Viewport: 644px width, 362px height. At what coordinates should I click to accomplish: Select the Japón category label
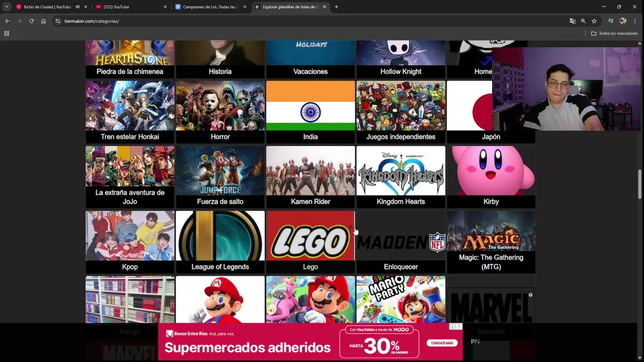tap(491, 137)
